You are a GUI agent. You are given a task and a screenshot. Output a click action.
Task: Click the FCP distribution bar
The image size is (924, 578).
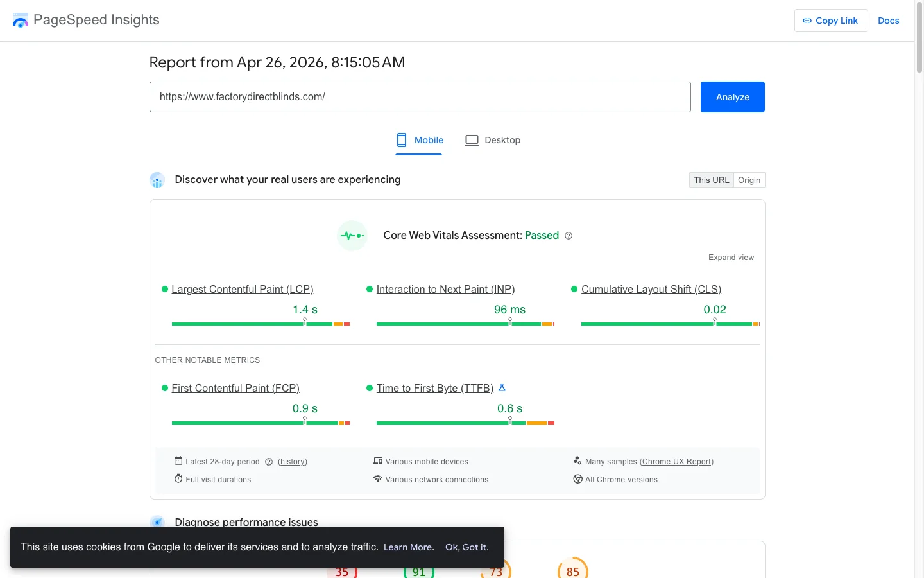pyautogui.click(x=261, y=423)
